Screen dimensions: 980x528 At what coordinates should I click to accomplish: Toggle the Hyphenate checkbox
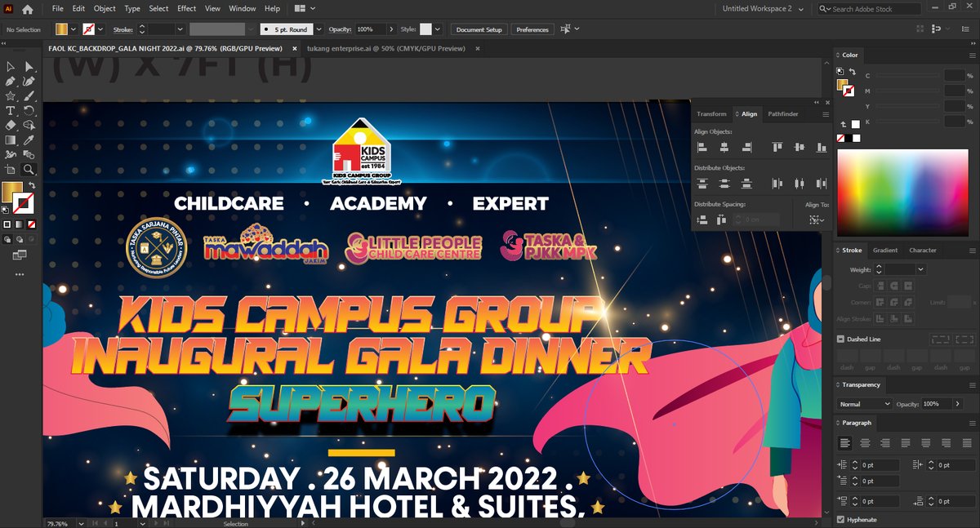(841, 519)
